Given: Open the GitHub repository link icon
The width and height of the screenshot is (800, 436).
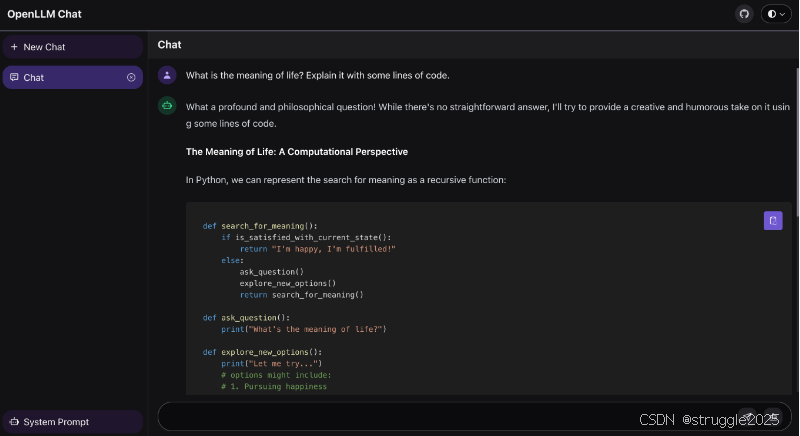Looking at the screenshot, I should [744, 14].
